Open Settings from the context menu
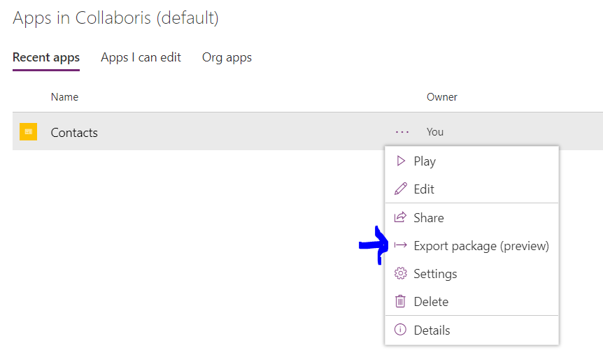The height and width of the screenshot is (364, 603). click(x=471, y=274)
